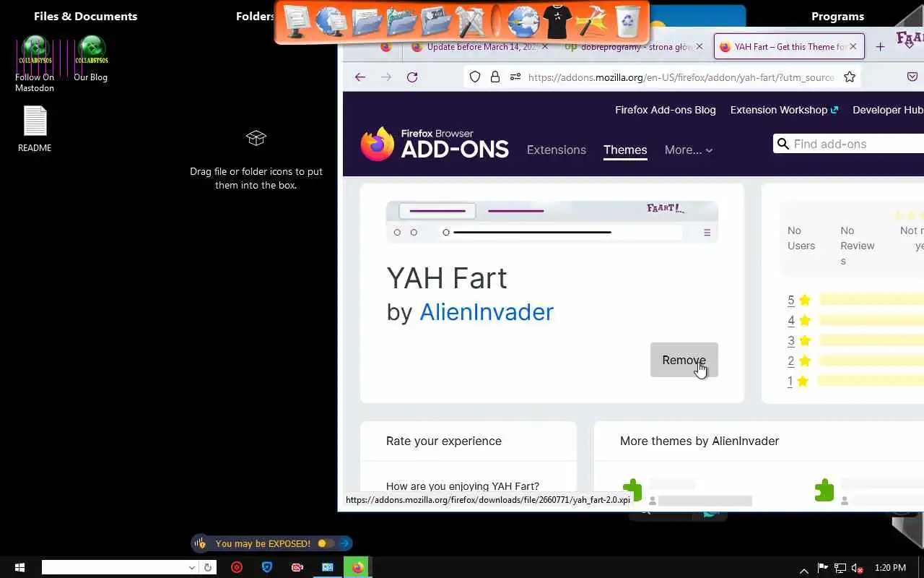Image resolution: width=924 pixels, height=578 pixels.
Task: Click the blue shield taskbar icon
Action: [x=267, y=567]
